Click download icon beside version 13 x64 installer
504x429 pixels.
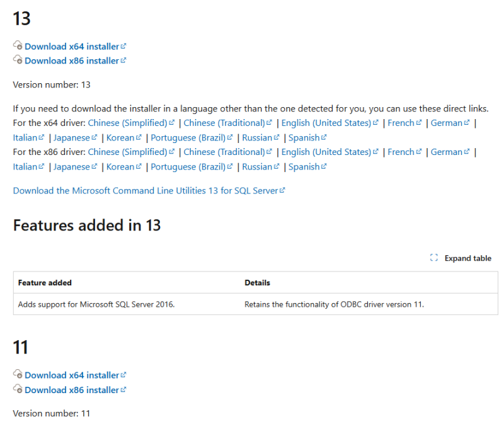click(18, 46)
